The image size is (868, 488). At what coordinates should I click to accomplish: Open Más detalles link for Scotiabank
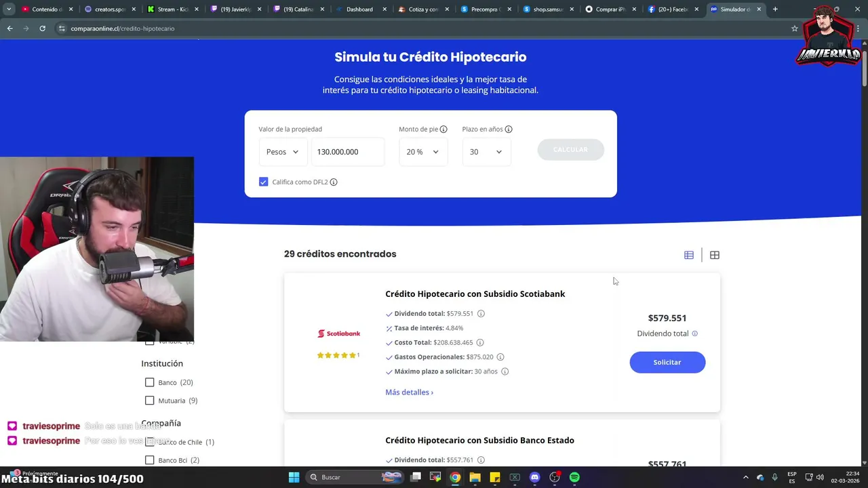409,392
